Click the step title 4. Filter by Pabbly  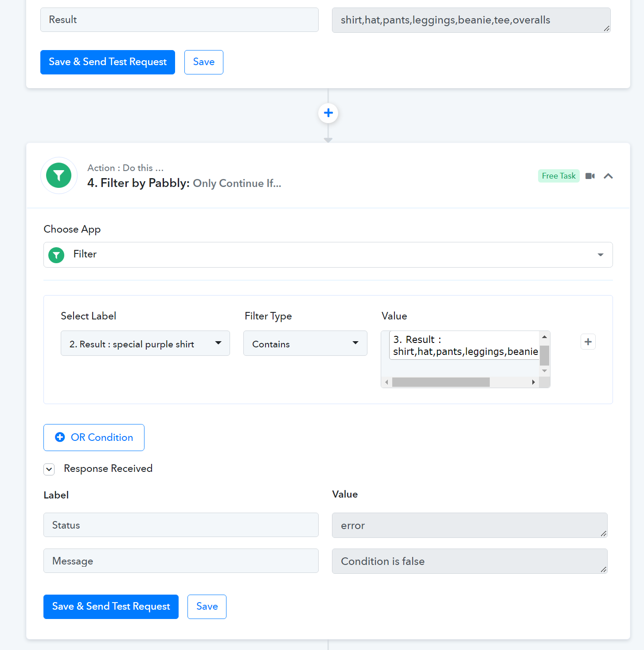(138, 183)
